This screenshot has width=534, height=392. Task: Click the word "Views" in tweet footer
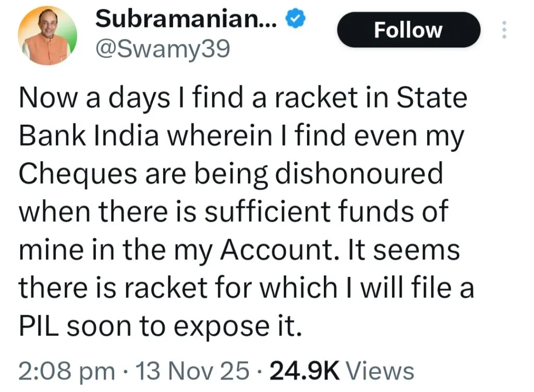coord(381,371)
